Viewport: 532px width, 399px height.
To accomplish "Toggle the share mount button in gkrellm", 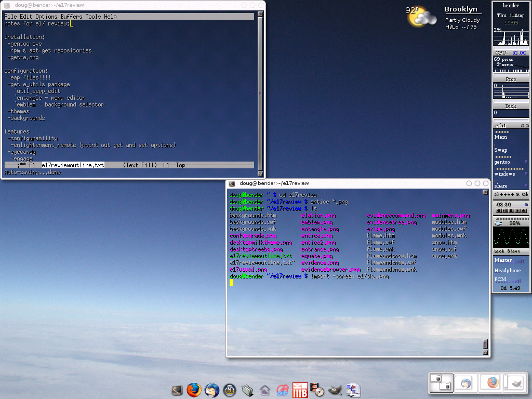I will point(526,185).
